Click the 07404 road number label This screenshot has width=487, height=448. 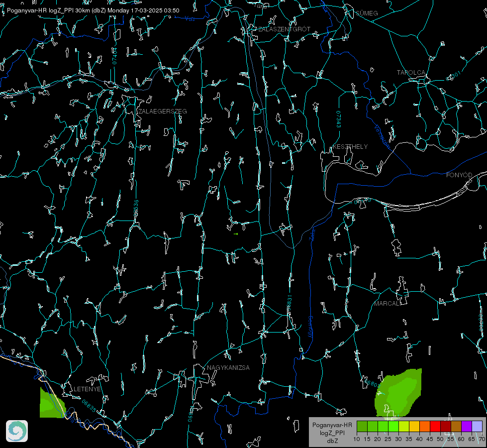pyautogui.click(x=115, y=56)
